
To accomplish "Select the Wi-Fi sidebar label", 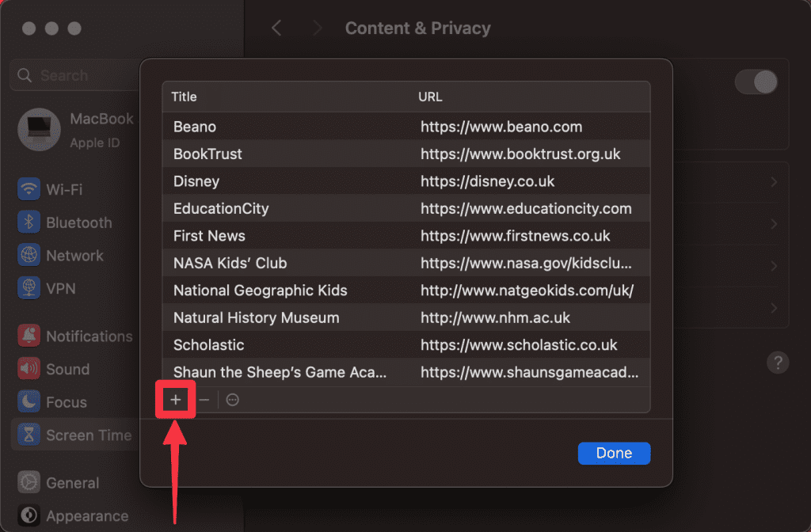I will (65, 189).
